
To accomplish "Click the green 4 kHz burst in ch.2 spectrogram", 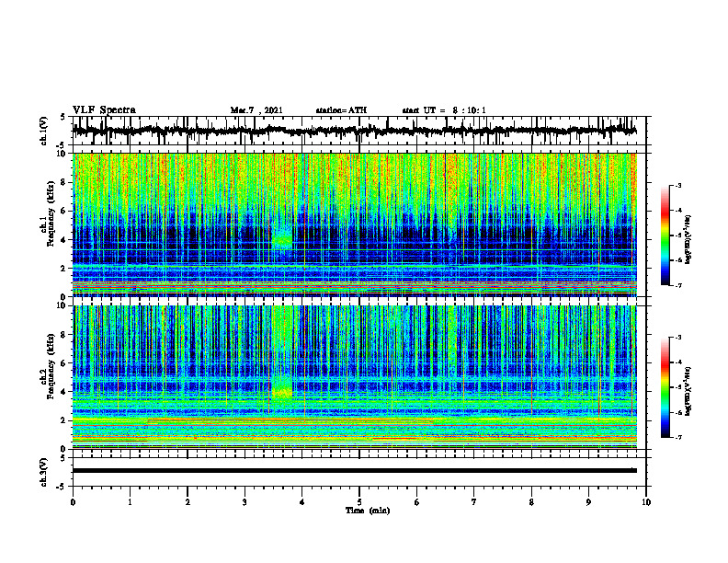I will (x=282, y=388).
